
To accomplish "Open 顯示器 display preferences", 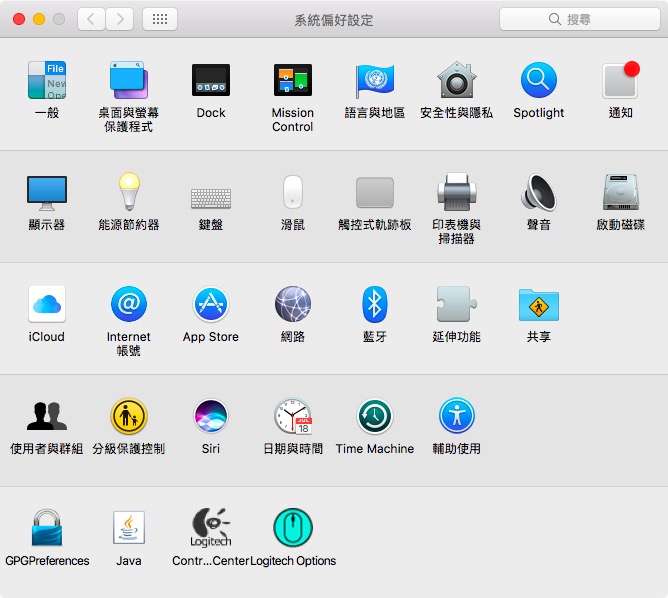I will pos(47,193).
